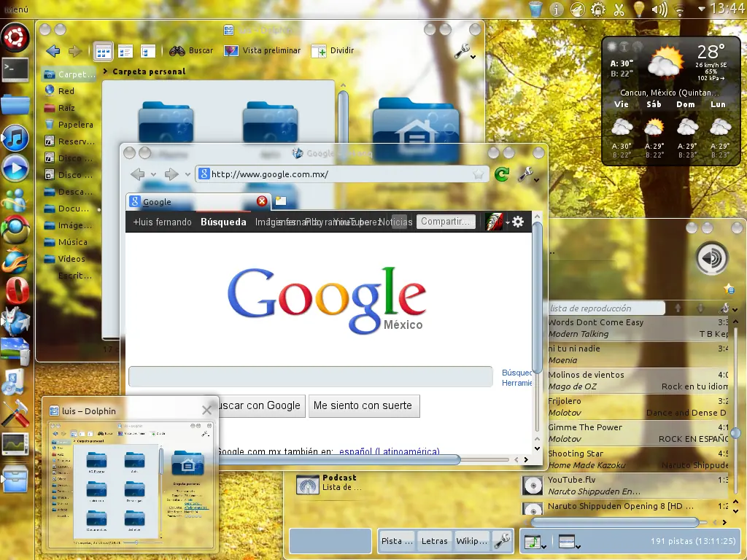
Task: Click the Google search text box
Action: pyautogui.click(x=311, y=377)
